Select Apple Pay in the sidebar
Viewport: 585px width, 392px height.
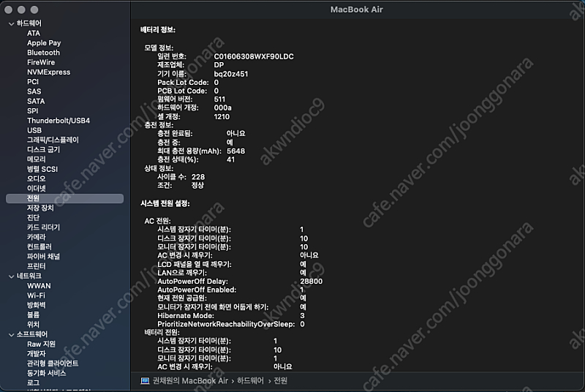(x=44, y=43)
